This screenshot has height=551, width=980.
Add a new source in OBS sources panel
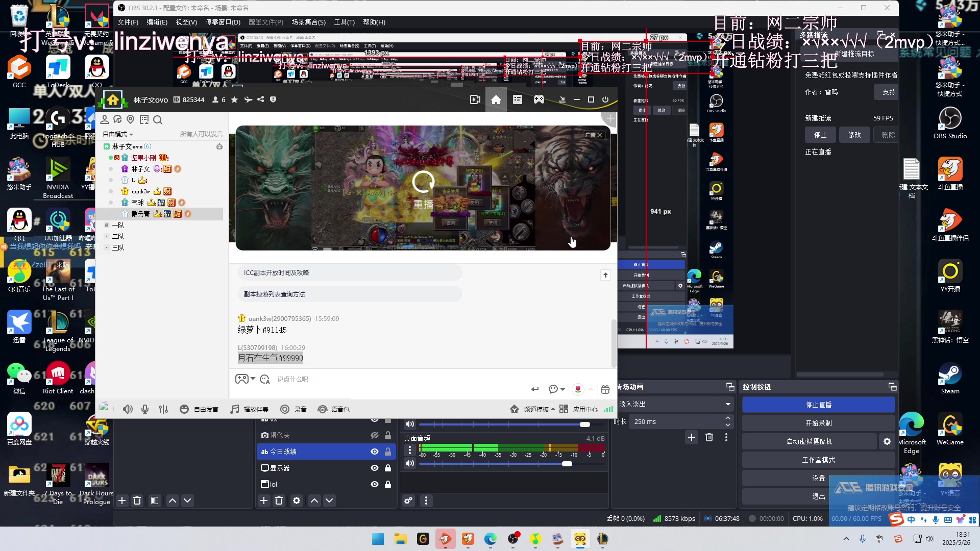pyautogui.click(x=264, y=500)
